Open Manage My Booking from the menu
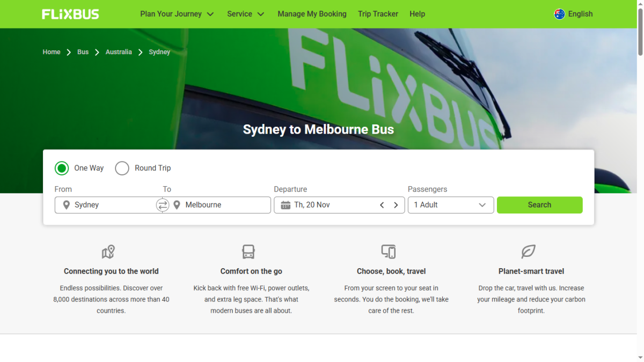The image size is (644, 362). pos(312,14)
